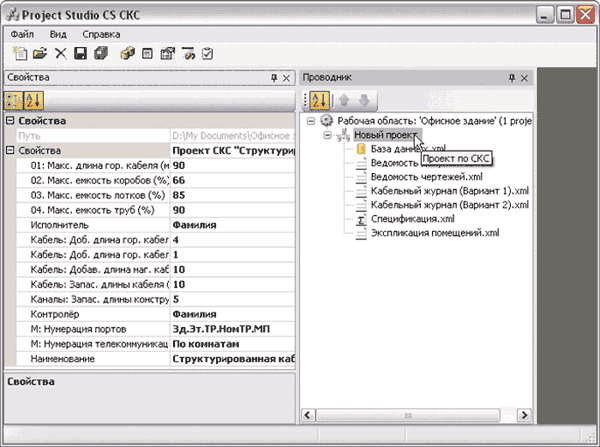Edit the Контролёр value Фамилия

(x=233, y=314)
